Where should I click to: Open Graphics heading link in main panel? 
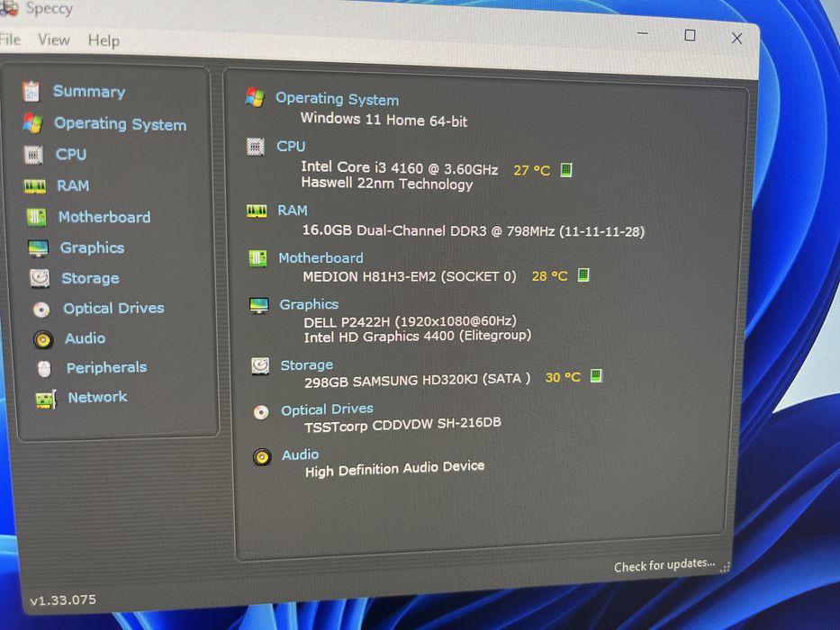[x=309, y=305]
